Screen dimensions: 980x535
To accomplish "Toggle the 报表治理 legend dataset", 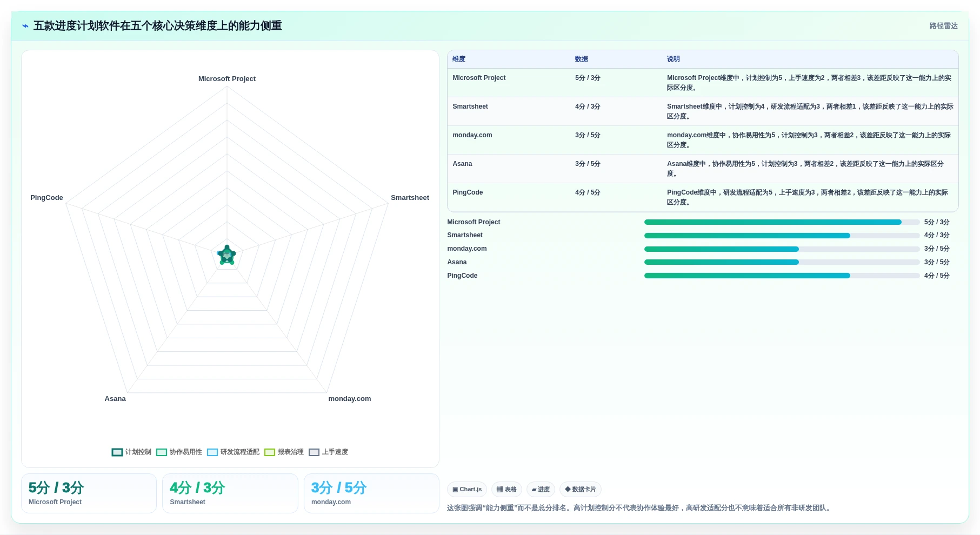I will point(284,452).
